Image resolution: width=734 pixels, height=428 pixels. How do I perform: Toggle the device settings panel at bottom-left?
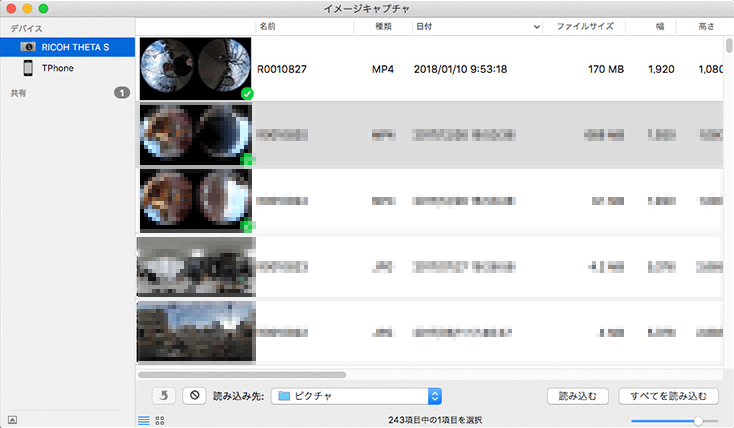click(12, 420)
